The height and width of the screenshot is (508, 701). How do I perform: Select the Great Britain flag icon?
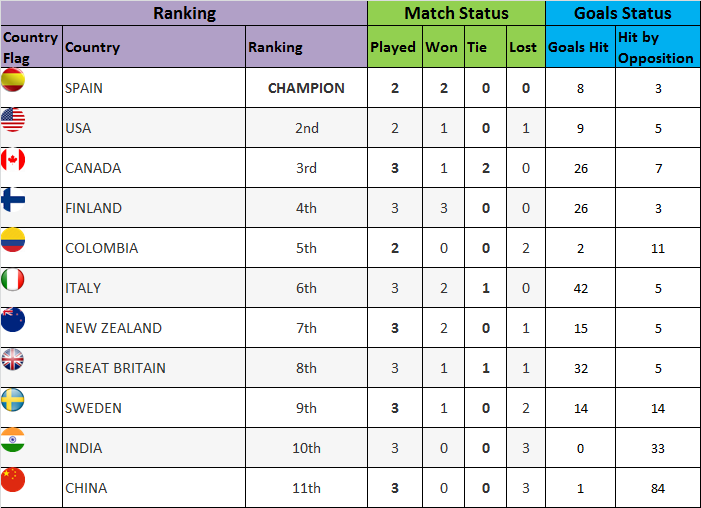pyautogui.click(x=13, y=360)
